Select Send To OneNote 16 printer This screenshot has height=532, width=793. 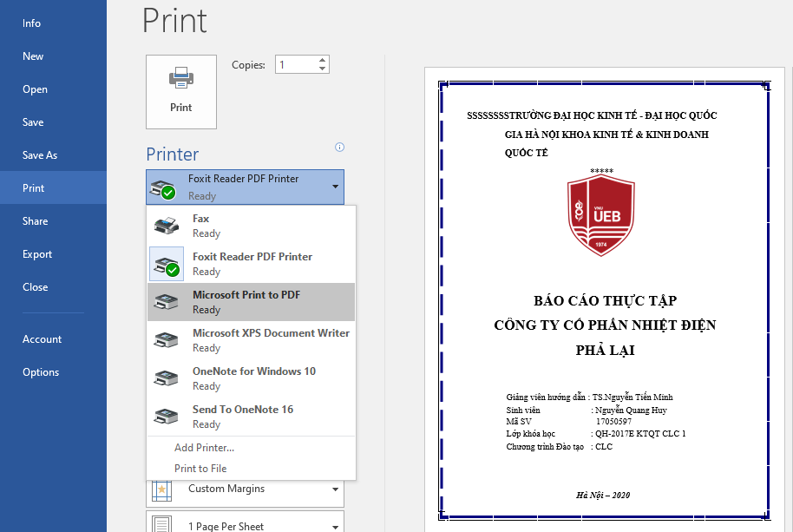pos(252,417)
